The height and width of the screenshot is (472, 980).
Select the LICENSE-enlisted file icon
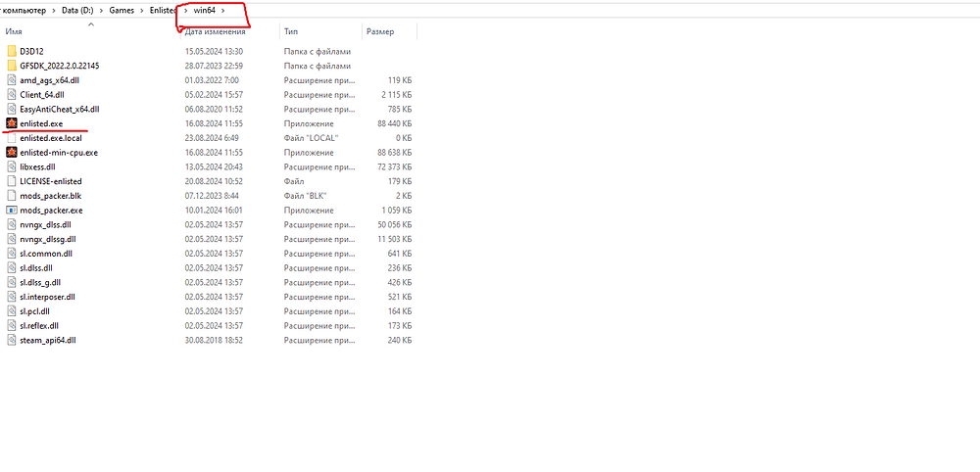point(12,181)
